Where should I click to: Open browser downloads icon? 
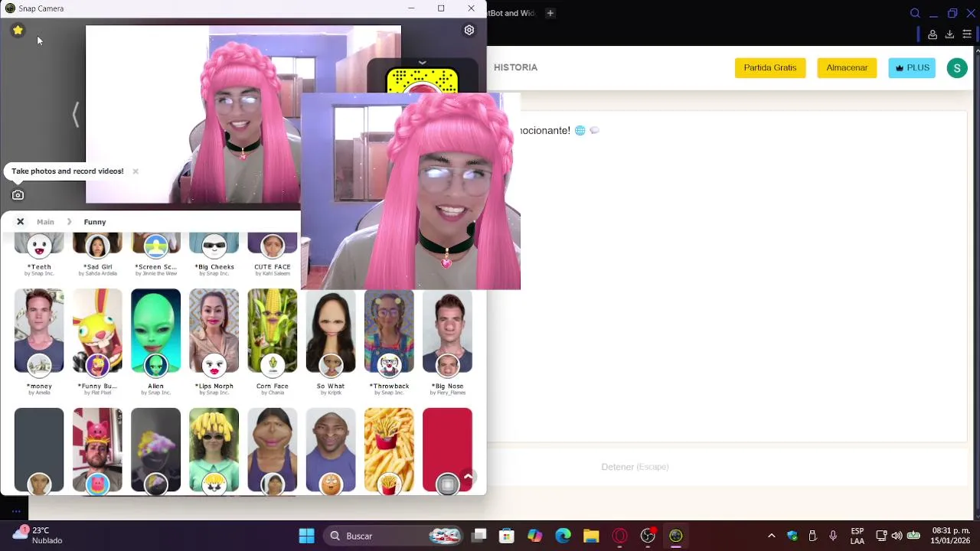(949, 34)
